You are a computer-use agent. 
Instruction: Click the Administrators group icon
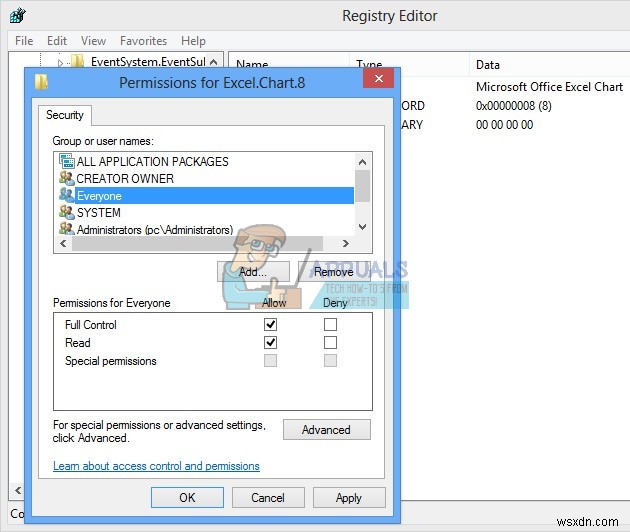[67, 229]
